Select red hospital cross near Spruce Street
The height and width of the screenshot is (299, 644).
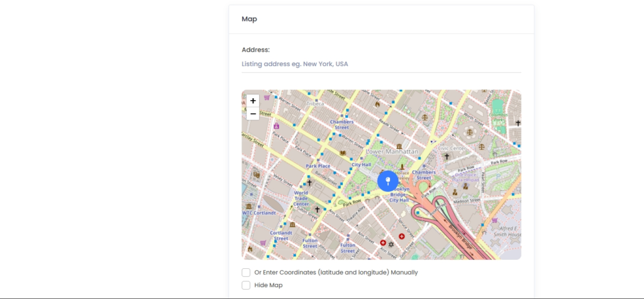pos(402,237)
